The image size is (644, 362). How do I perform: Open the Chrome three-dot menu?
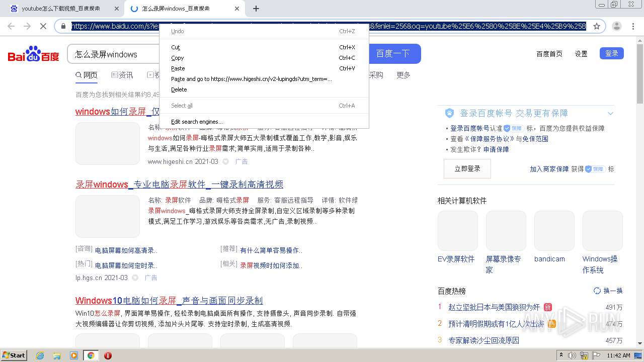(633, 26)
